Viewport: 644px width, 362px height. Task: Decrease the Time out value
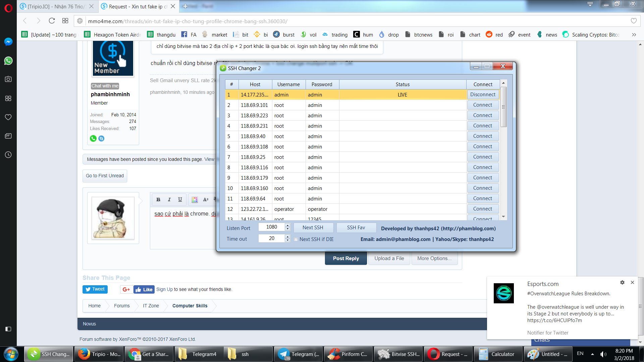click(287, 240)
